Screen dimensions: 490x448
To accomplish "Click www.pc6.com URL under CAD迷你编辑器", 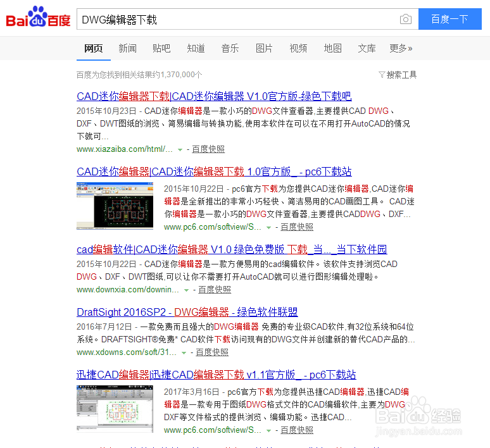I will point(213,227).
